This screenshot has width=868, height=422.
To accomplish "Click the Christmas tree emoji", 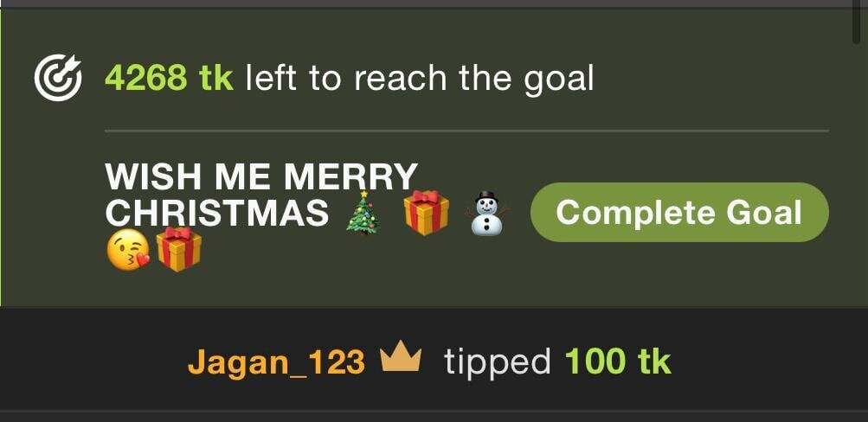I will (363, 213).
